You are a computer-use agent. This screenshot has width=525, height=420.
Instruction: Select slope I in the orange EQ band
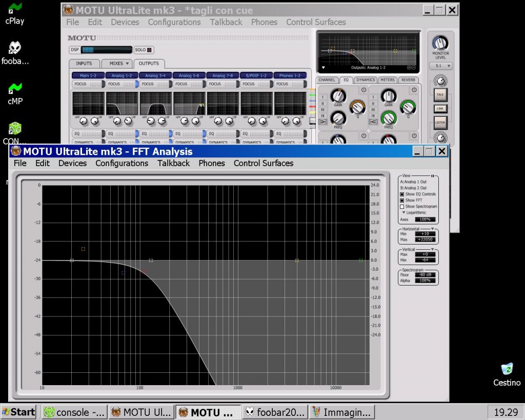point(323,97)
